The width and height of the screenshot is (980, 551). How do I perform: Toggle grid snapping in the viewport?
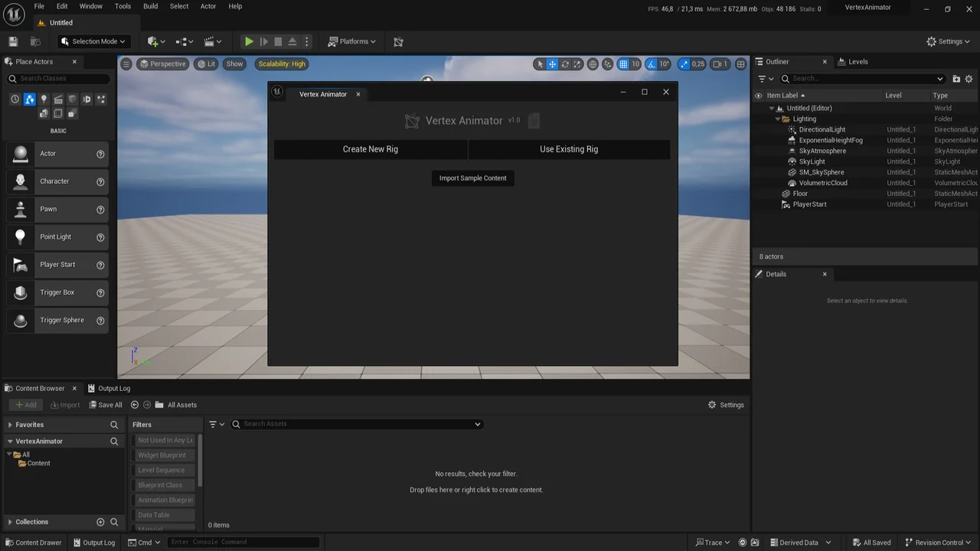pos(622,64)
